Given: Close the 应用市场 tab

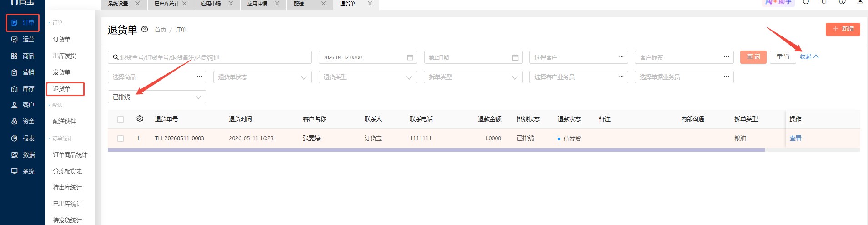Looking at the screenshot, I should [231, 4].
